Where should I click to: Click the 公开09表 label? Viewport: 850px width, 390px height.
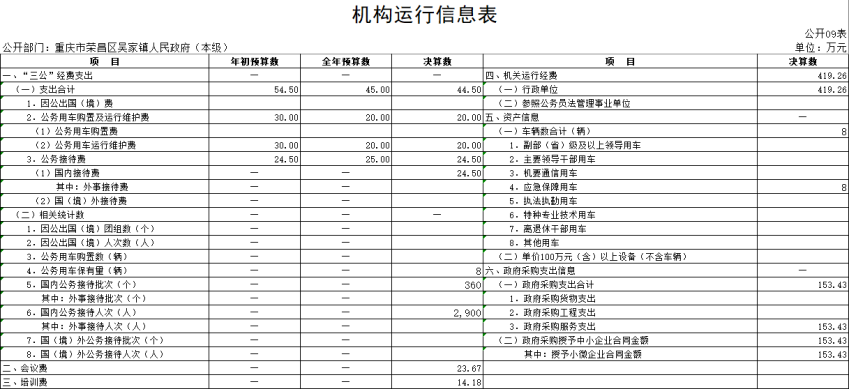(x=826, y=34)
